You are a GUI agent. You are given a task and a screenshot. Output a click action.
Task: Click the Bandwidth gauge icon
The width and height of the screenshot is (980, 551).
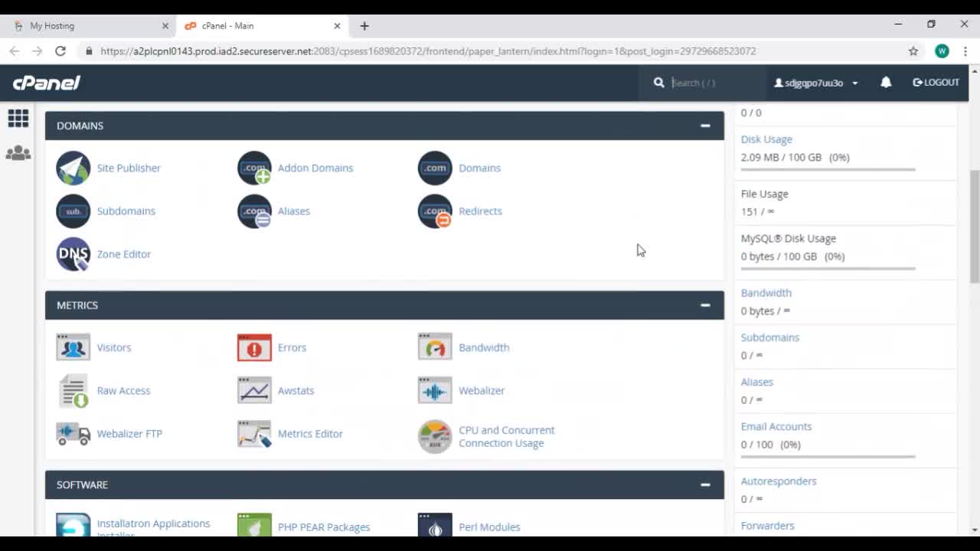(435, 347)
